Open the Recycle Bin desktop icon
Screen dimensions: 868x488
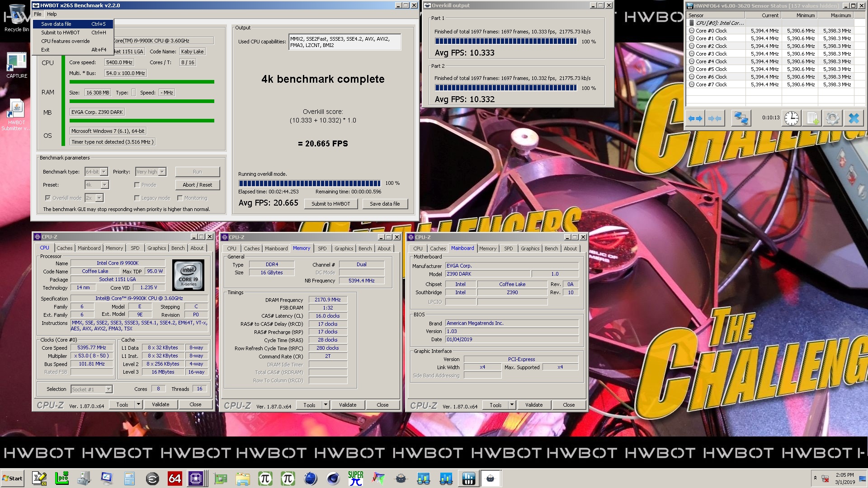tap(17, 18)
